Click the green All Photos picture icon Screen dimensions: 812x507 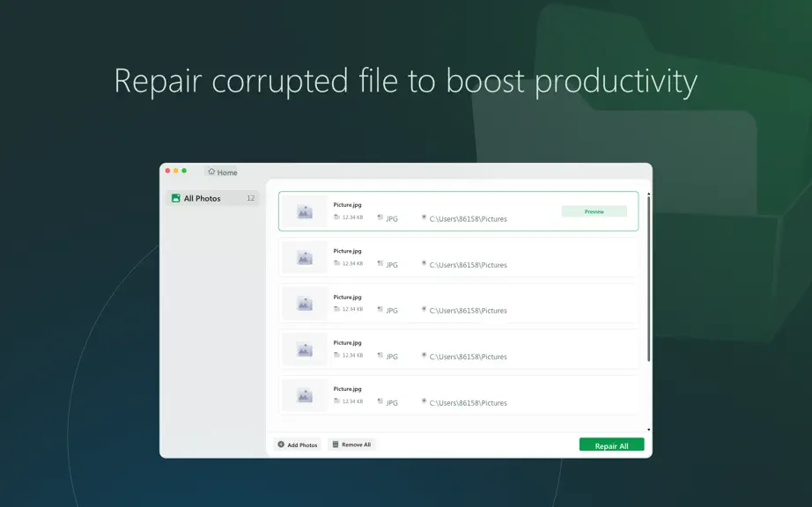pyautogui.click(x=175, y=198)
